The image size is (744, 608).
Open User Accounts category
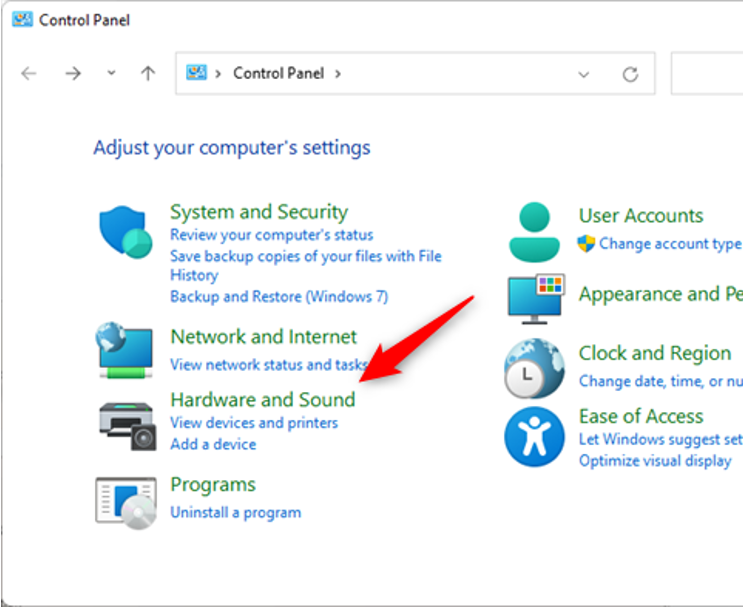coord(641,215)
